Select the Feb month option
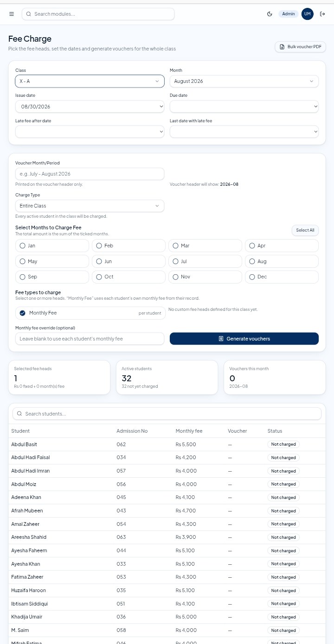 128,246
